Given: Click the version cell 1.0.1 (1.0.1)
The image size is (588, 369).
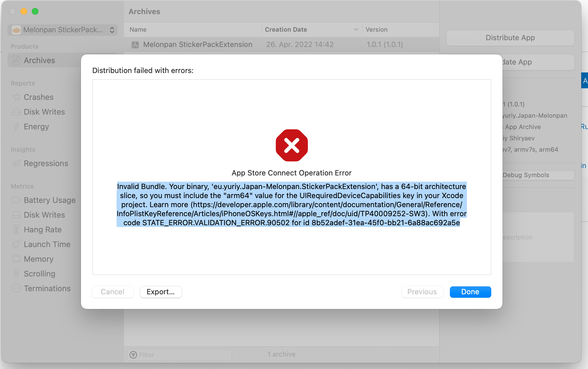Looking at the screenshot, I should 385,44.
